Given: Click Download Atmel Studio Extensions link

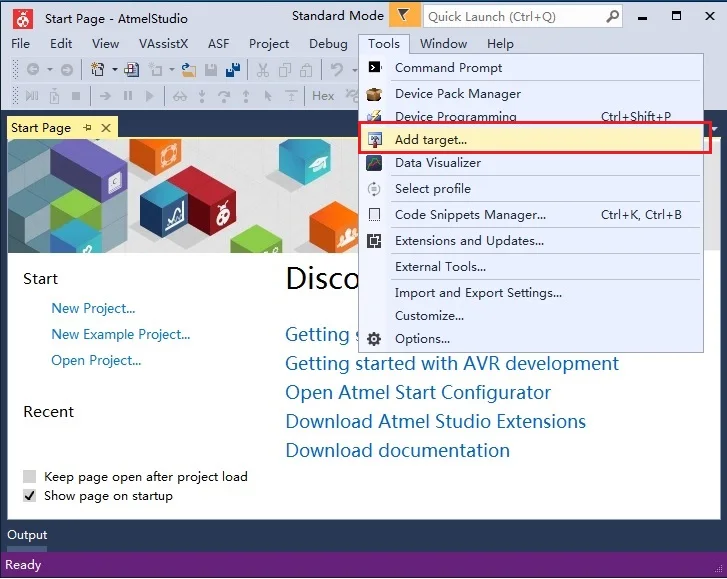Looking at the screenshot, I should [435, 421].
